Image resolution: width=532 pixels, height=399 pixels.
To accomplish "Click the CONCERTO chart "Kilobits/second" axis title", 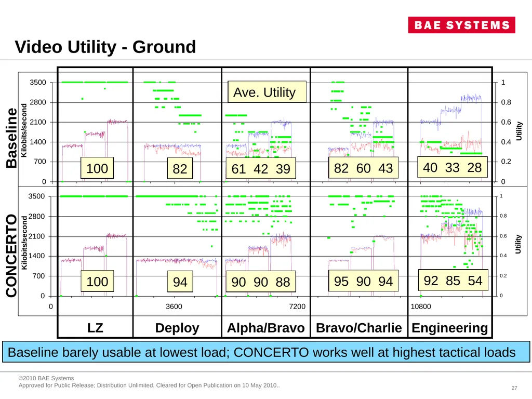I will (24, 243).
